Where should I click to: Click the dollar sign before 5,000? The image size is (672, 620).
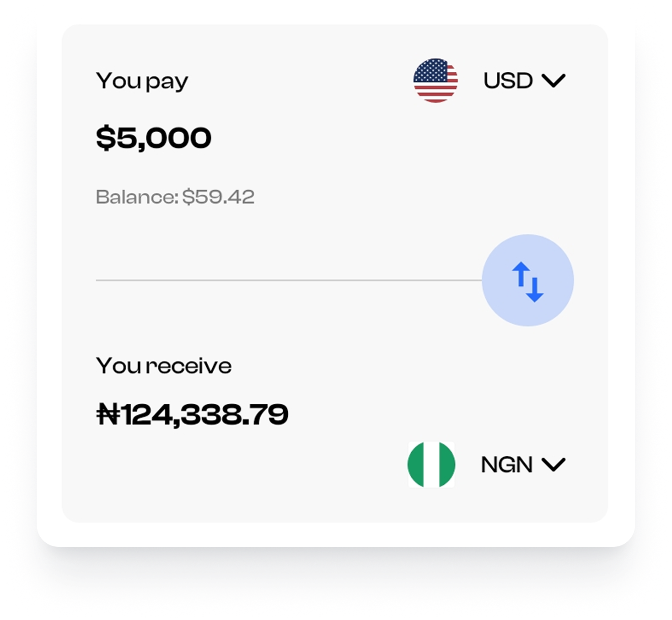click(x=105, y=138)
